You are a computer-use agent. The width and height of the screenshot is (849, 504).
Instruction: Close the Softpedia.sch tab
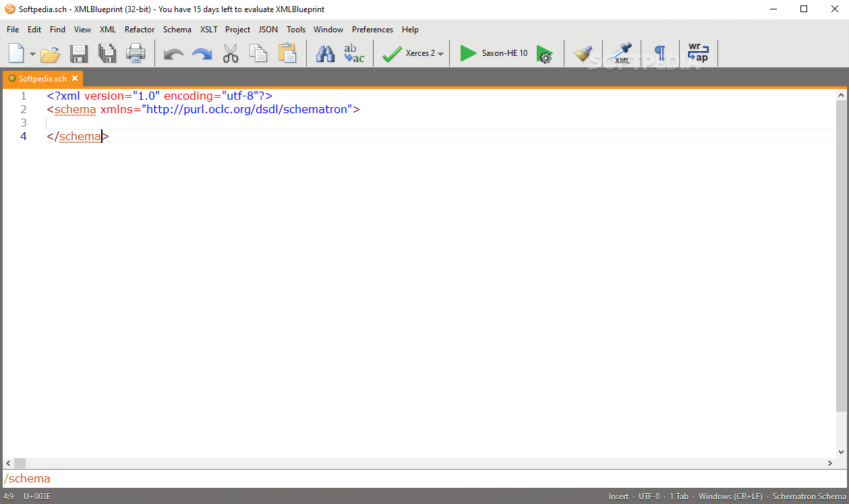coord(75,79)
